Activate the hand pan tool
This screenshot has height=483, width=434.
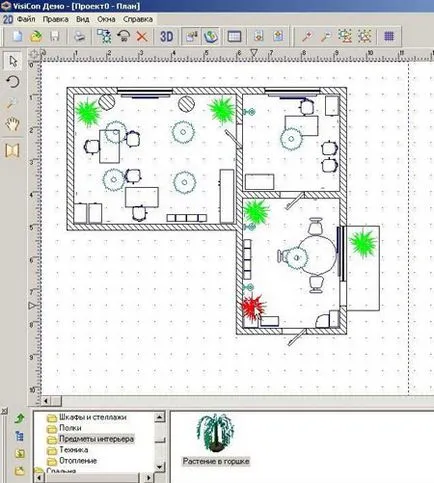click(13, 124)
